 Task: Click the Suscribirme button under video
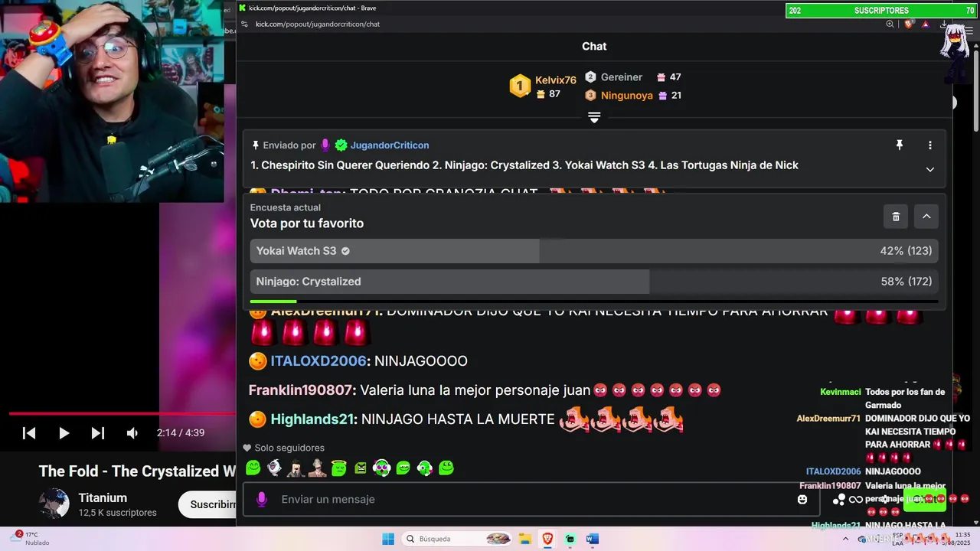(208, 504)
